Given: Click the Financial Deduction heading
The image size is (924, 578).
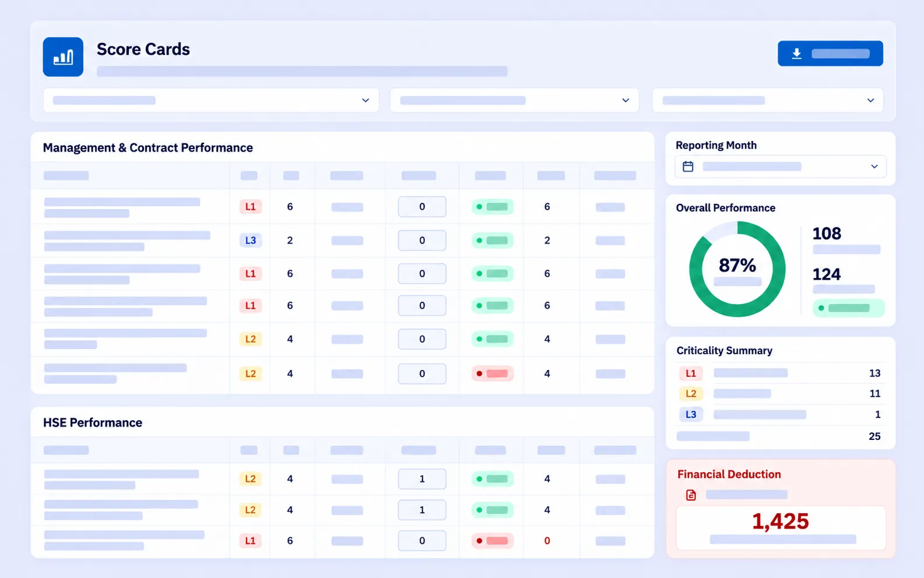Looking at the screenshot, I should coord(729,474).
